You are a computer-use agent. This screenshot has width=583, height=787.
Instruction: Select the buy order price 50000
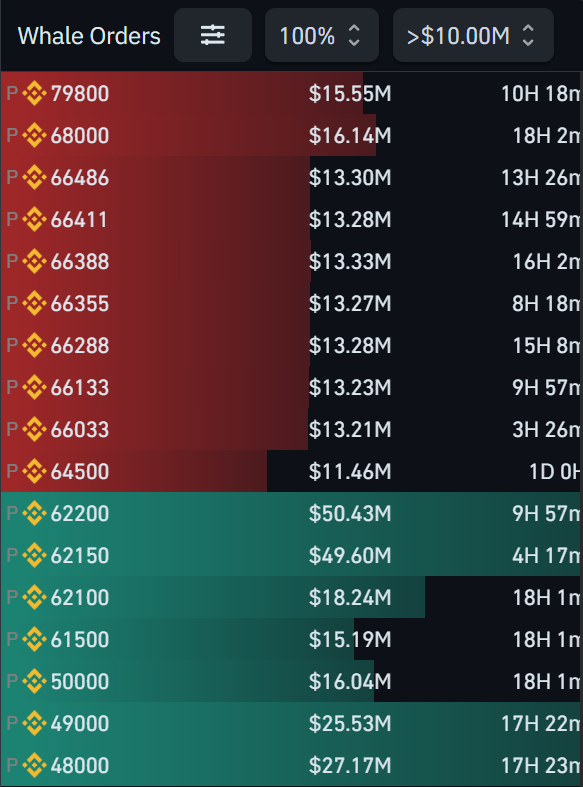(x=80, y=682)
